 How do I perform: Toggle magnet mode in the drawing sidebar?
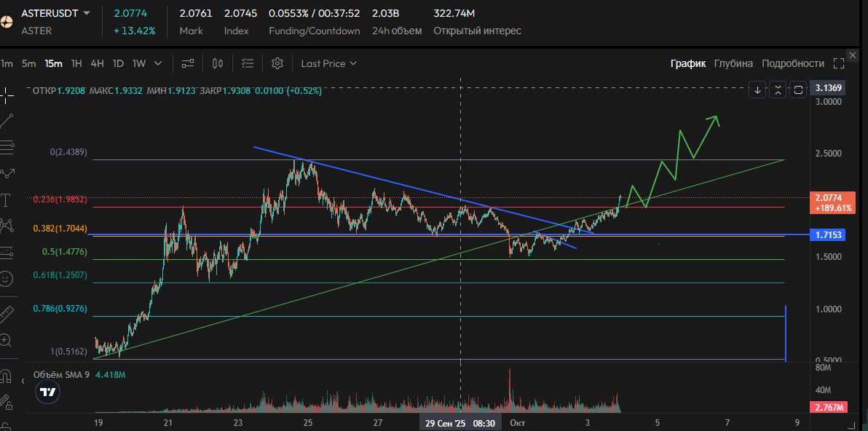click(x=7, y=376)
